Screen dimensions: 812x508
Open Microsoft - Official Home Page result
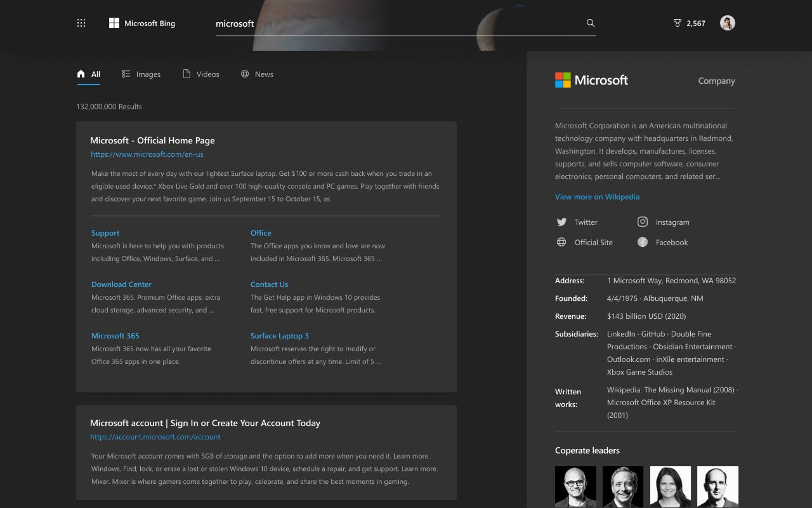click(x=152, y=140)
